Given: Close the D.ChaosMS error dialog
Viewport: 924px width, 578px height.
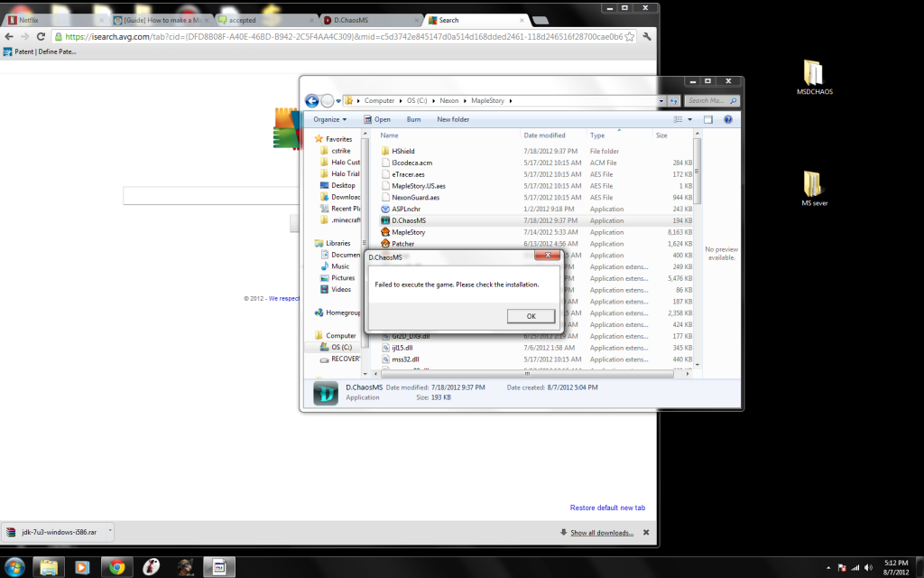Looking at the screenshot, I should click(548, 256).
